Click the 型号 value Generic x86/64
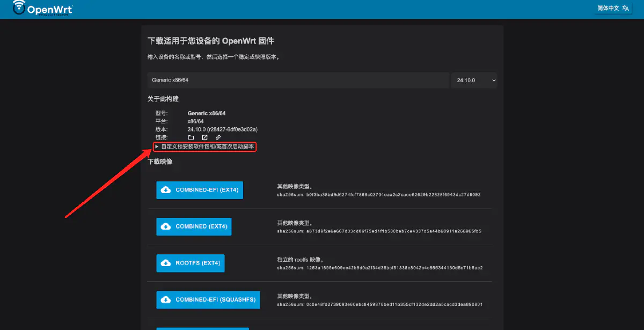Viewport: 644px width, 330px height. (x=207, y=113)
